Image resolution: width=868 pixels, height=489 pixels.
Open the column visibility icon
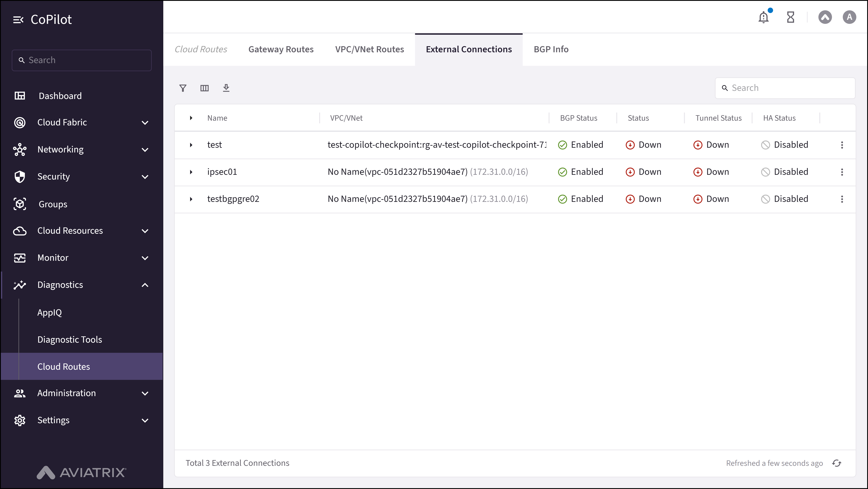point(205,88)
